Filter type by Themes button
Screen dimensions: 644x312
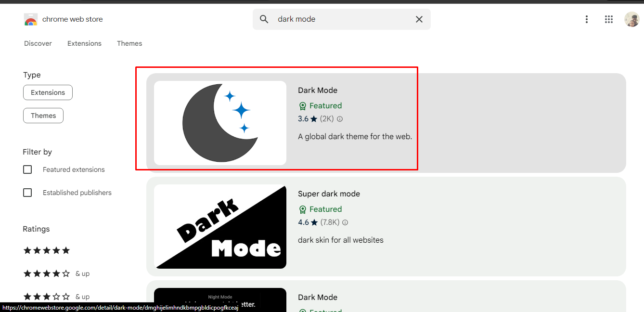coord(43,116)
